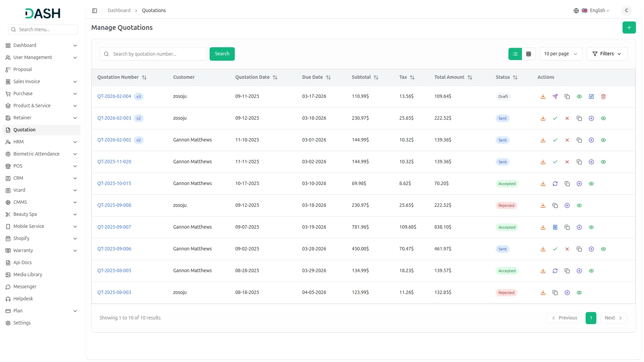Image resolution: width=644 pixels, height=362 pixels.
Task: Open quotation link QT-2025-09-007
Action: point(114,227)
